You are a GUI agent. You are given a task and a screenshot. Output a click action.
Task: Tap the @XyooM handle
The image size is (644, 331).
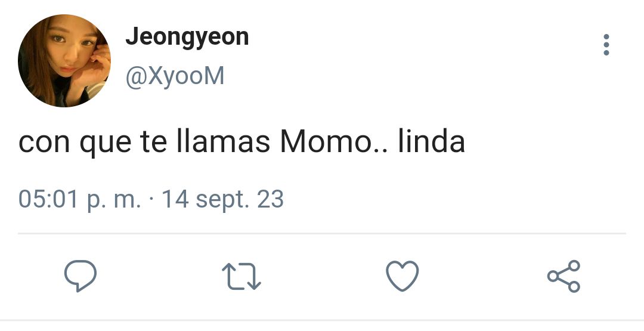click(175, 76)
